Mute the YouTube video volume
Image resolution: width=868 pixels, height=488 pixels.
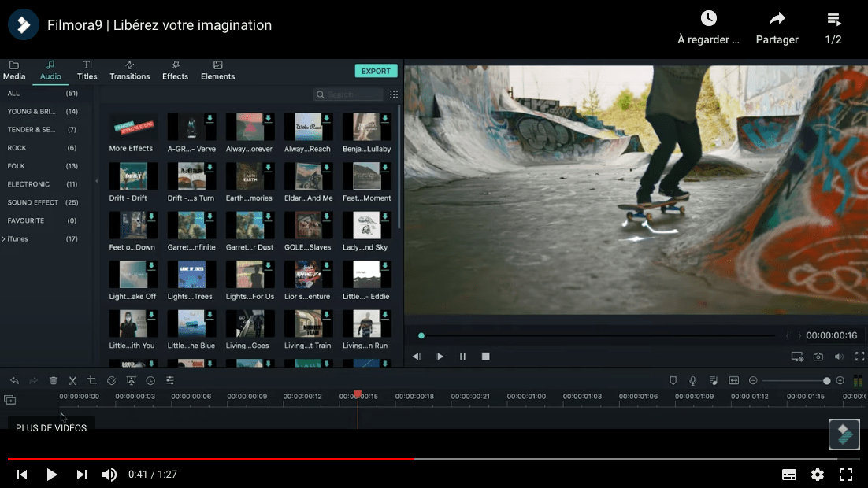109,474
